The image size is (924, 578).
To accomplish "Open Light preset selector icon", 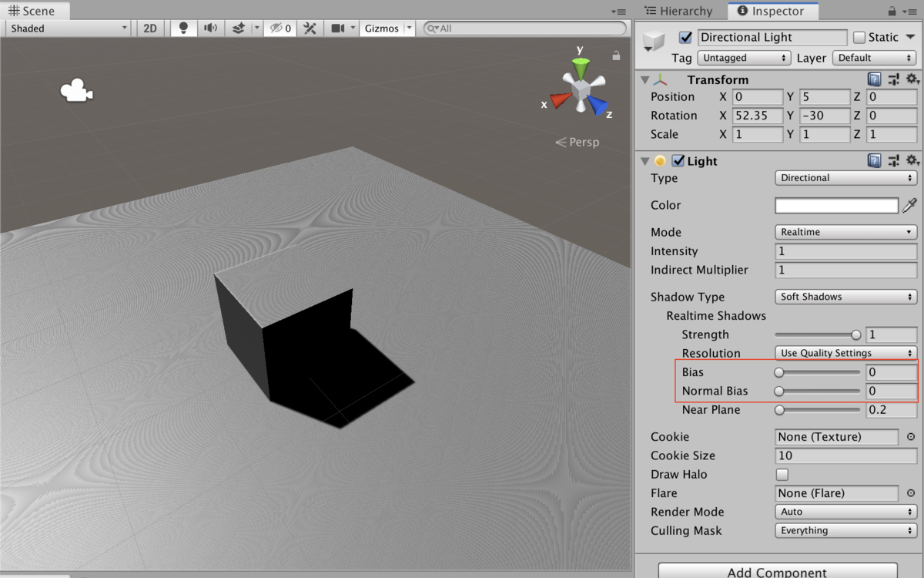I will pos(893,160).
